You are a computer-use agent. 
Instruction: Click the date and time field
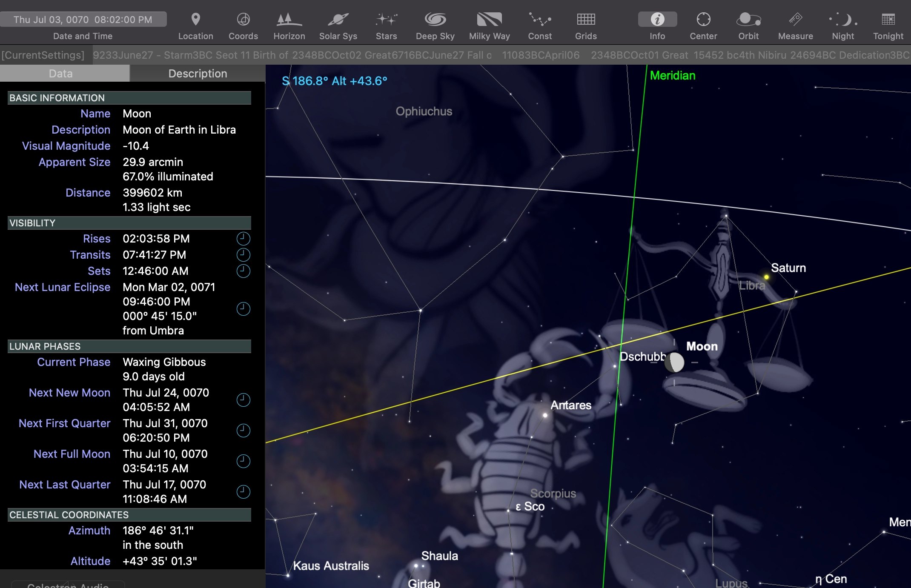pyautogui.click(x=83, y=20)
